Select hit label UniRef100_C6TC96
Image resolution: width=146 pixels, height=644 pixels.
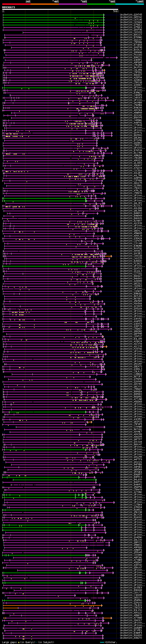[x=131, y=20]
